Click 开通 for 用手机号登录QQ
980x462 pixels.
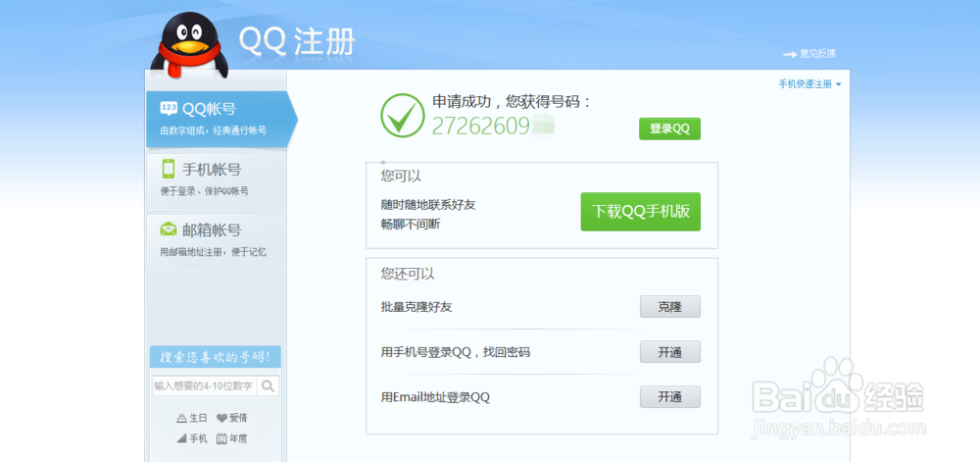tap(670, 352)
